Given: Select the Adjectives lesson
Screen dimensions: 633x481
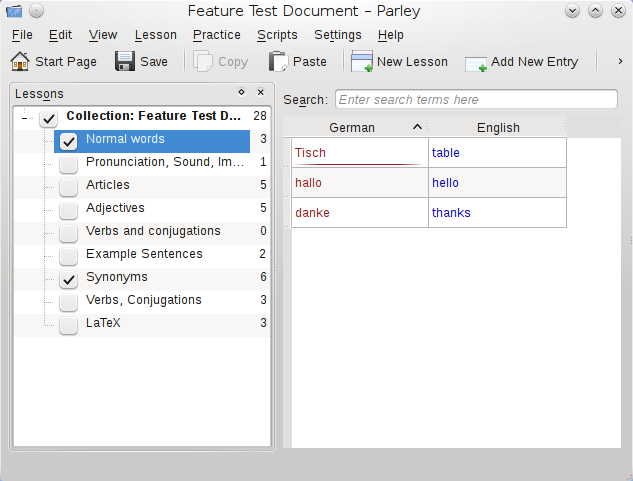Looking at the screenshot, I should 115,208.
